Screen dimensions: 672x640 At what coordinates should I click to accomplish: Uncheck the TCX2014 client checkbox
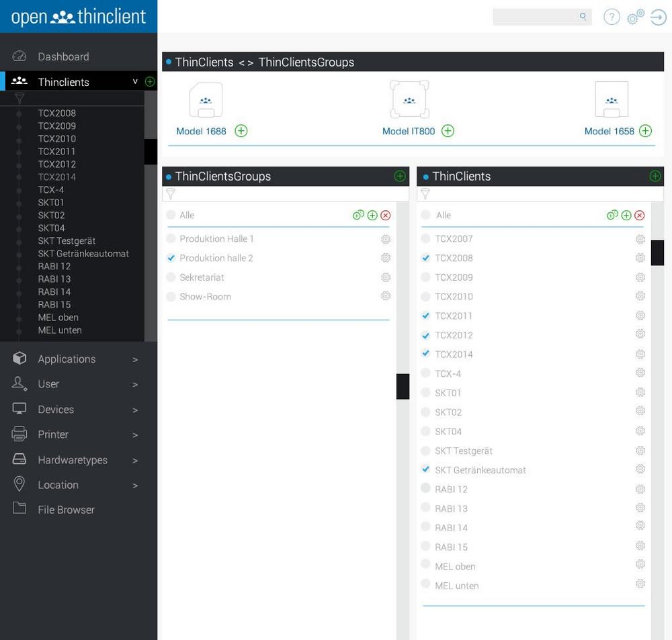(425, 353)
